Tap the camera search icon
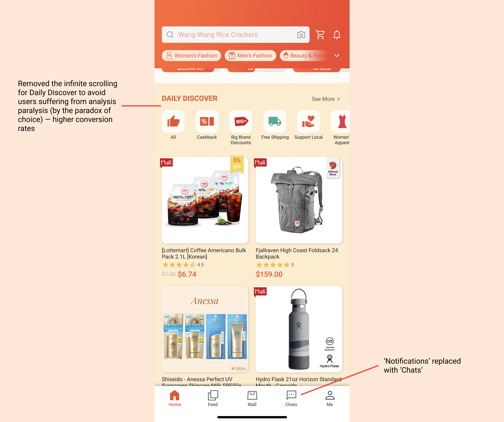 [301, 35]
